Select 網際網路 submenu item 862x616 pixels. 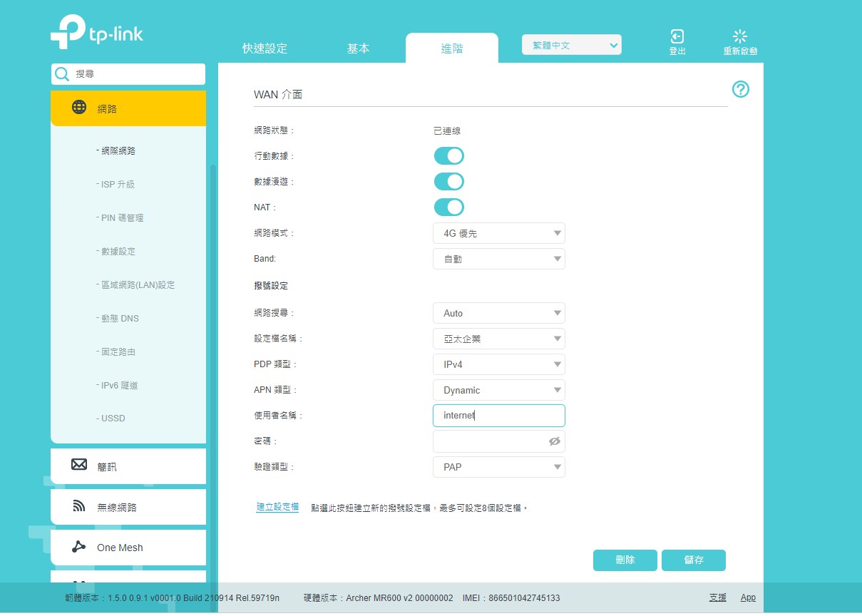tap(117, 150)
